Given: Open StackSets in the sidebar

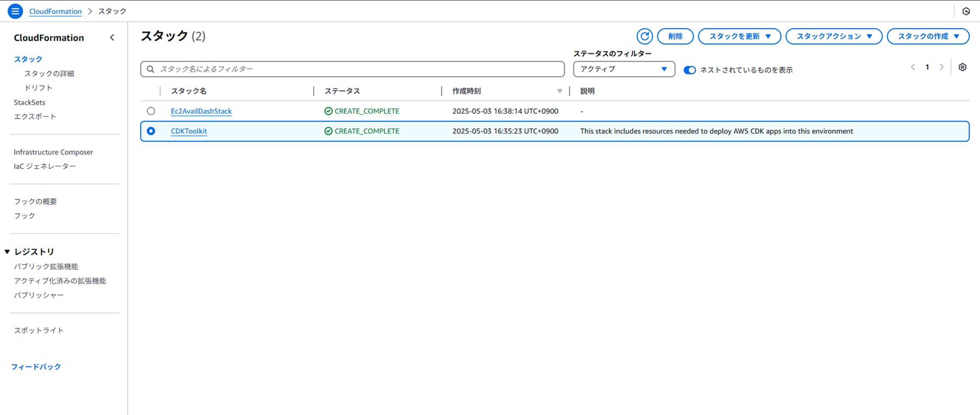Looking at the screenshot, I should pyautogui.click(x=30, y=102).
